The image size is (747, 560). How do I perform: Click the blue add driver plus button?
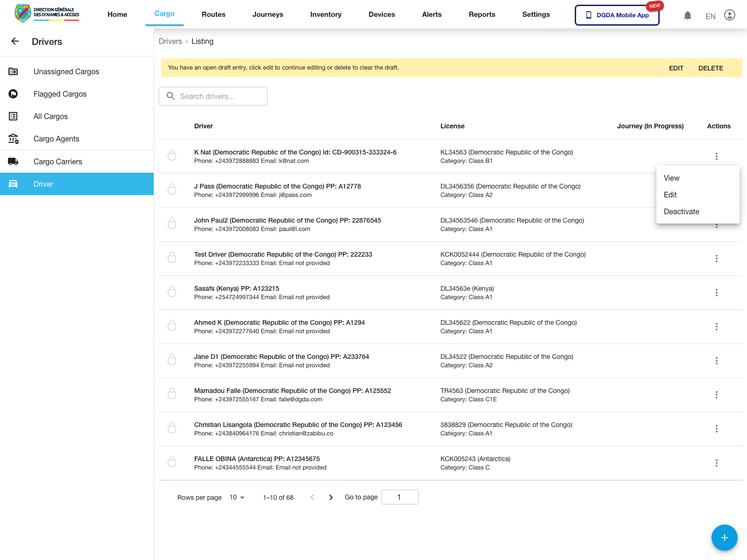coord(724,538)
